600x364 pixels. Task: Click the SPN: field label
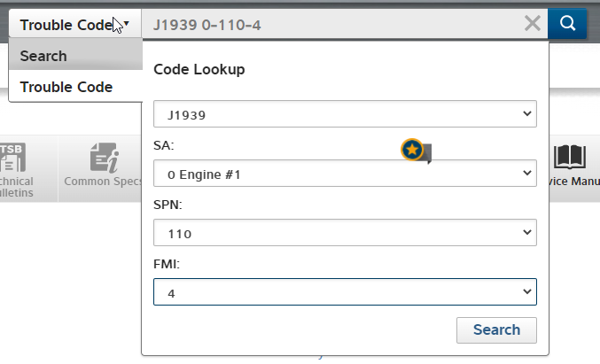point(168,204)
